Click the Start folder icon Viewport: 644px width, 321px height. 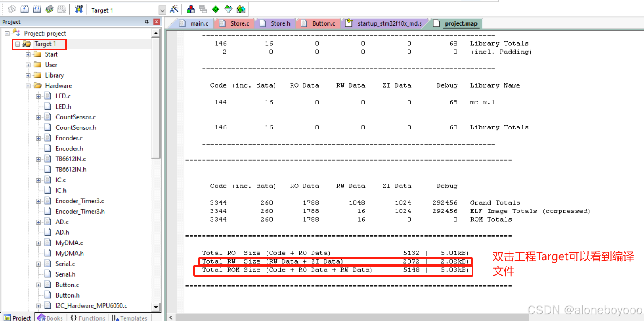pyautogui.click(x=37, y=54)
